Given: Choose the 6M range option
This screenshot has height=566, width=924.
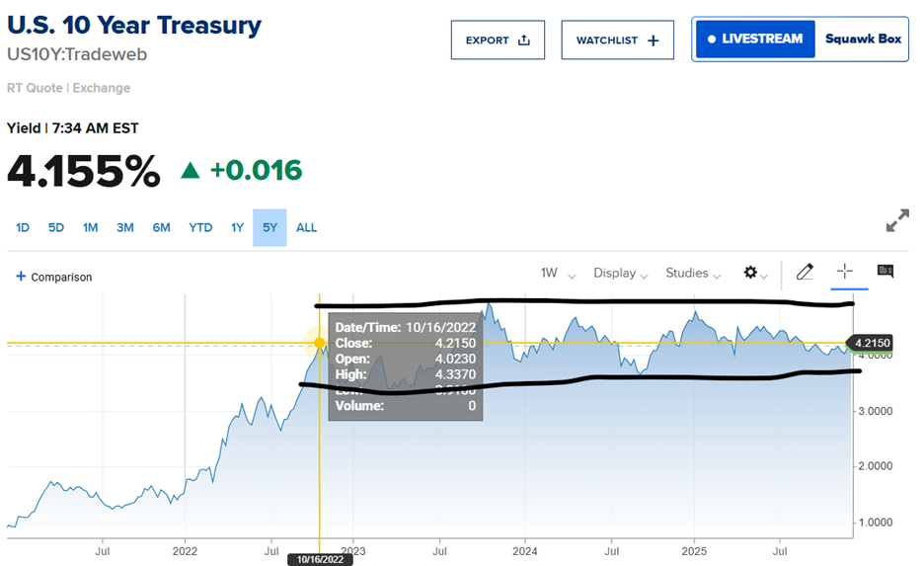Looking at the screenshot, I should [161, 227].
